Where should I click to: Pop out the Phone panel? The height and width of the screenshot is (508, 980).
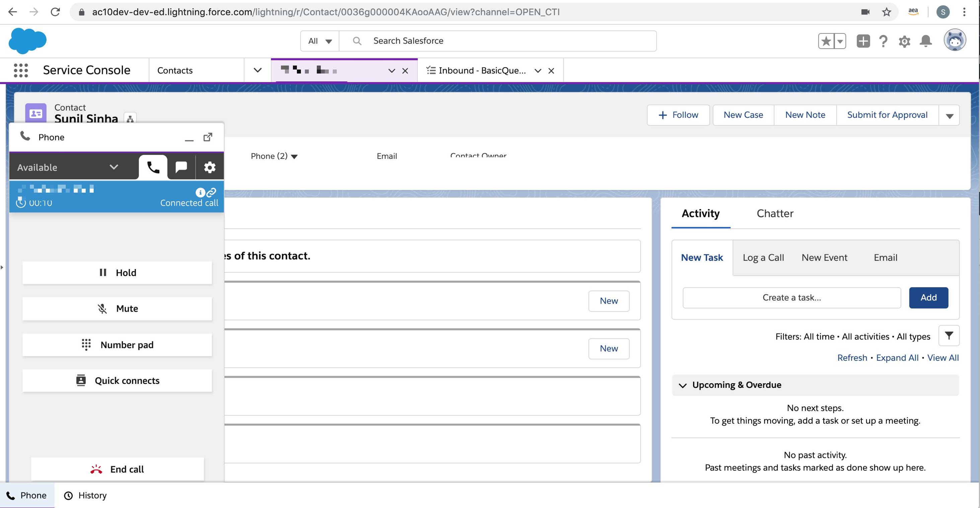point(208,137)
